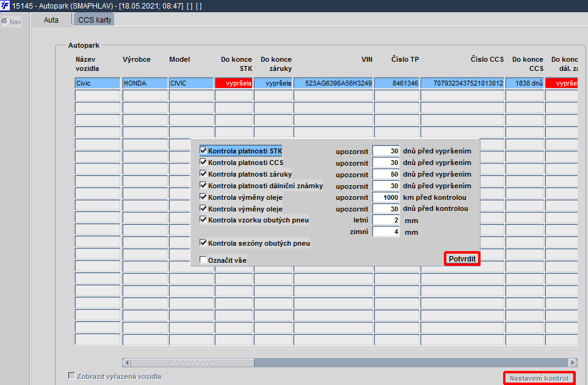
Task: Click the left arrow of horizontal scrollbar
Action: click(x=127, y=362)
